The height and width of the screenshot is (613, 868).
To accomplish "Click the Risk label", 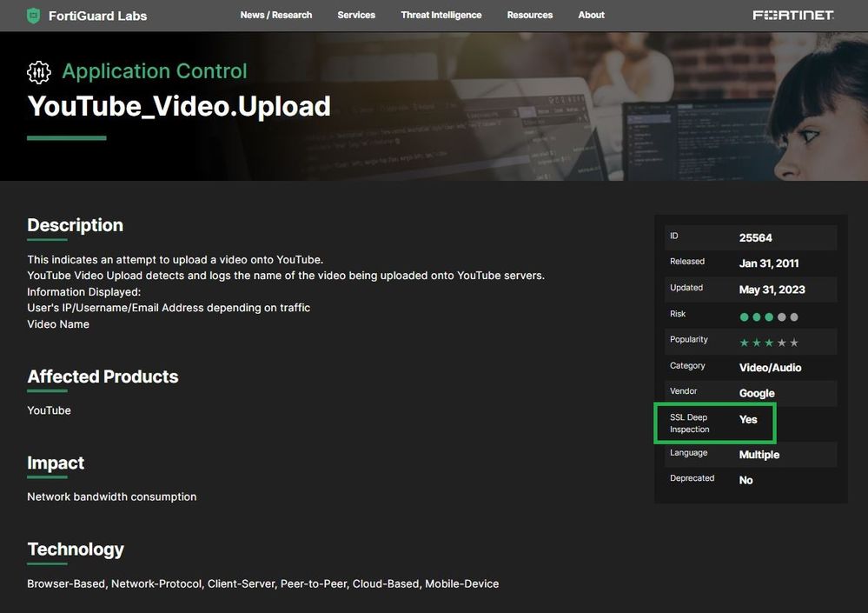I will tap(678, 313).
